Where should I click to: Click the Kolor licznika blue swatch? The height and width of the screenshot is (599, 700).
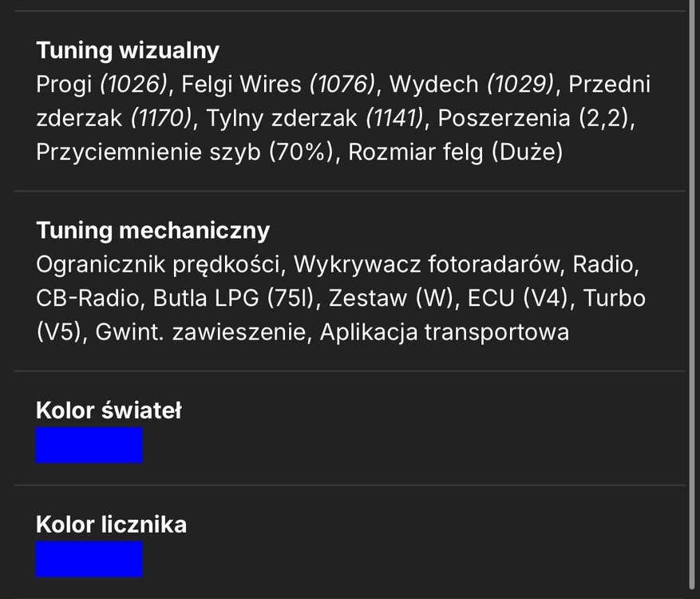pos(89,559)
